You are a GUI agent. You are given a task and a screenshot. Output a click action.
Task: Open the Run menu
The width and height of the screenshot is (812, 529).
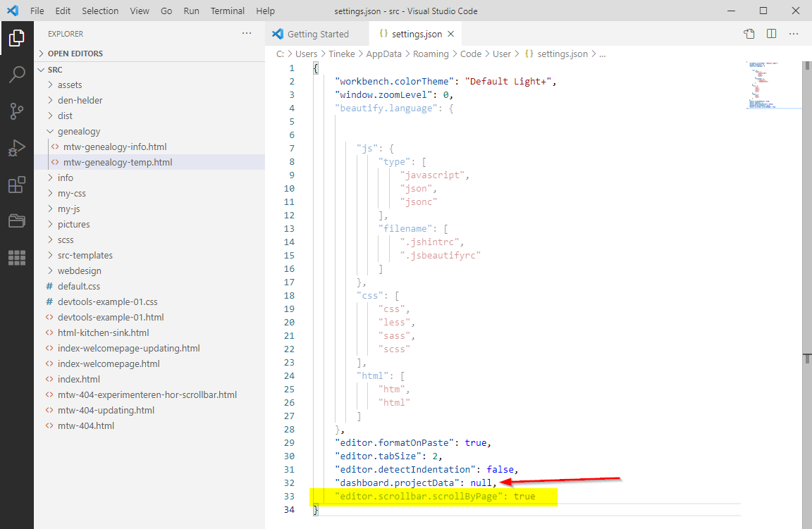[x=191, y=11]
